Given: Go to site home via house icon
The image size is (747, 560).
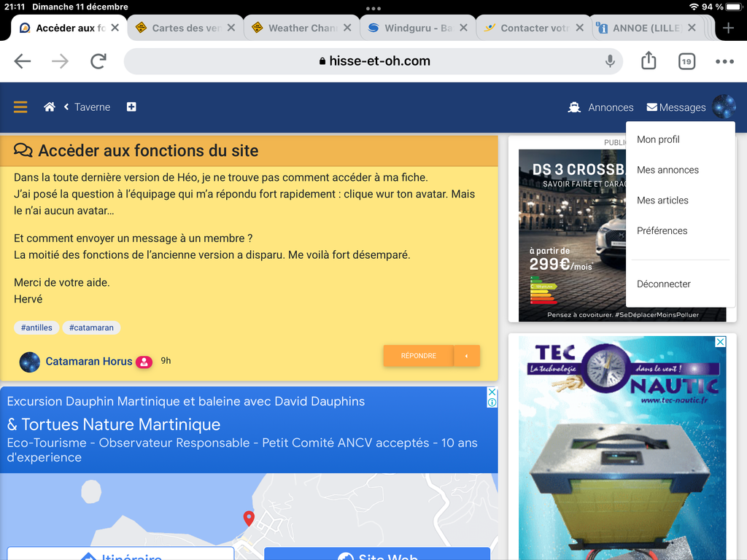Looking at the screenshot, I should click(50, 107).
